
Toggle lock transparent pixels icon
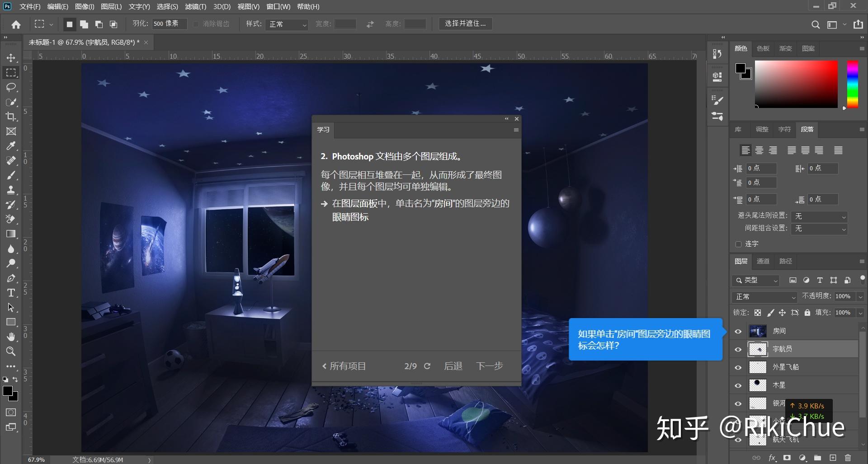(758, 312)
